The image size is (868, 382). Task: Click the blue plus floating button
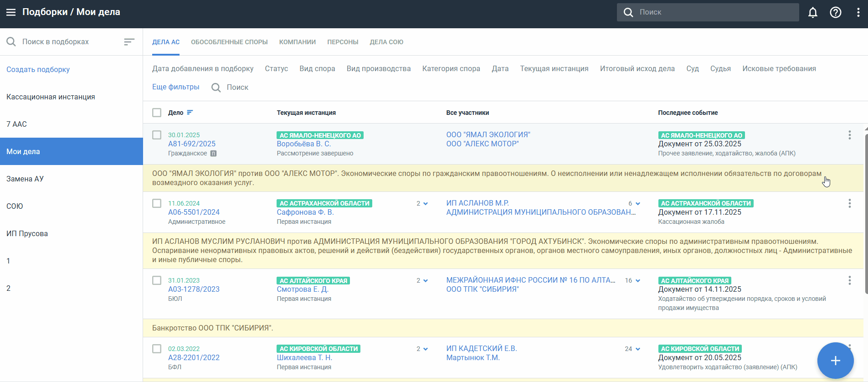(x=835, y=361)
